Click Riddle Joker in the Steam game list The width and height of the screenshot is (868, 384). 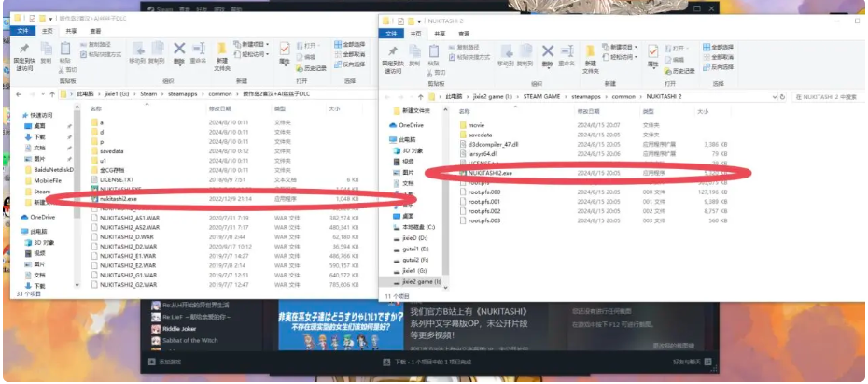(x=179, y=330)
